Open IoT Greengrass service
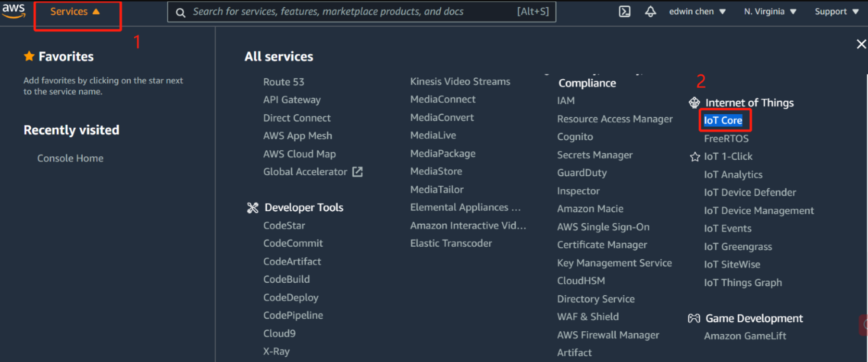The image size is (868, 362). tap(738, 247)
